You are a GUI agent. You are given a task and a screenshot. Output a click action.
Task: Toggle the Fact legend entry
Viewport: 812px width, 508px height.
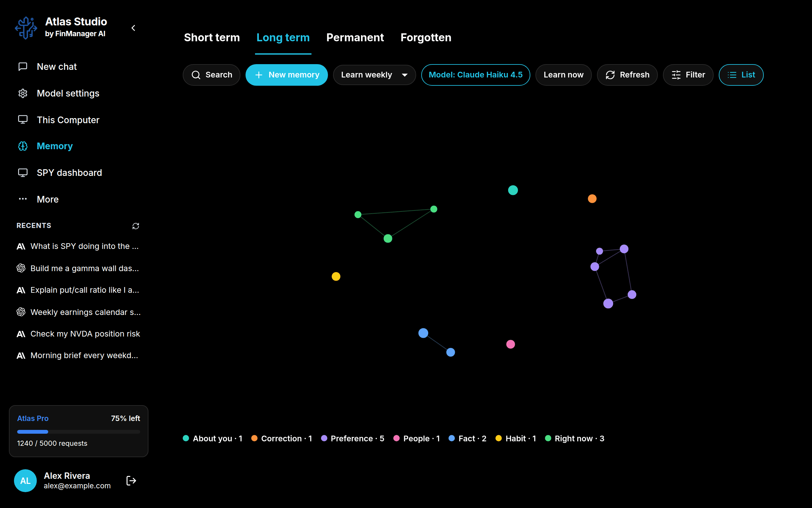pyautogui.click(x=468, y=438)
